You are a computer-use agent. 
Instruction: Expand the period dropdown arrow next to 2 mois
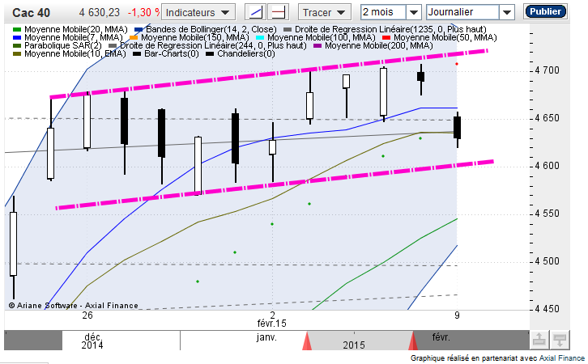coord(414,12)
